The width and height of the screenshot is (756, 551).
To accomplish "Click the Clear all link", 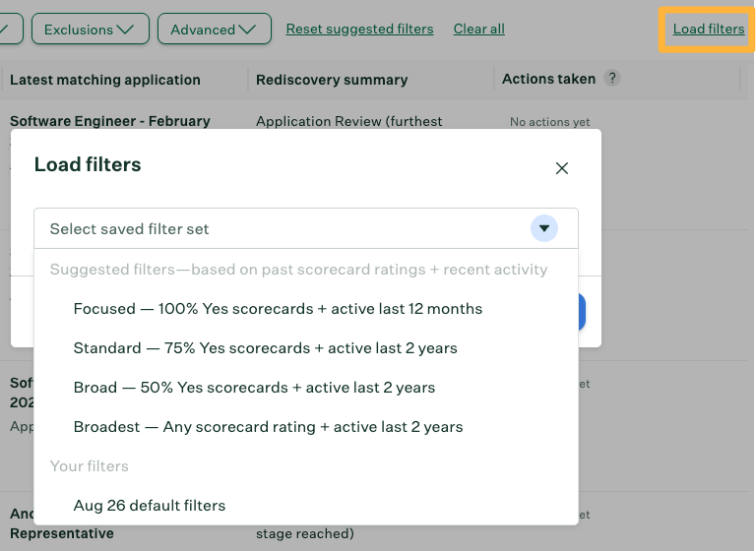I will pos(478,29).
